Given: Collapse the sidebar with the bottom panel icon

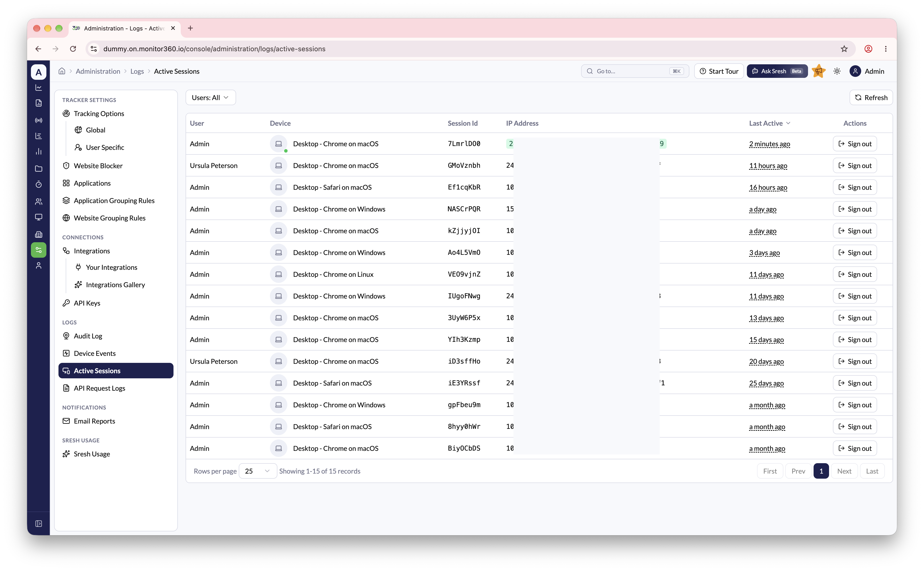Looking at the screenshot, I should tap(38, 523).
